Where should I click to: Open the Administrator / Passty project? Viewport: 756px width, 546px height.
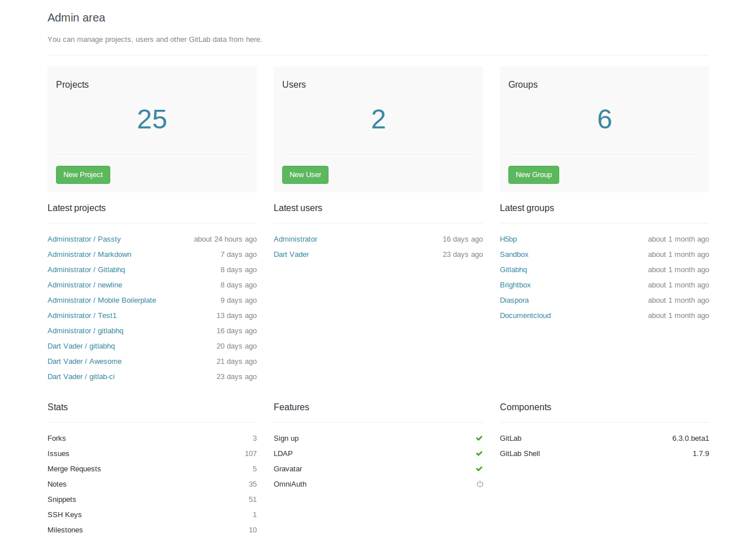(84, 239)
